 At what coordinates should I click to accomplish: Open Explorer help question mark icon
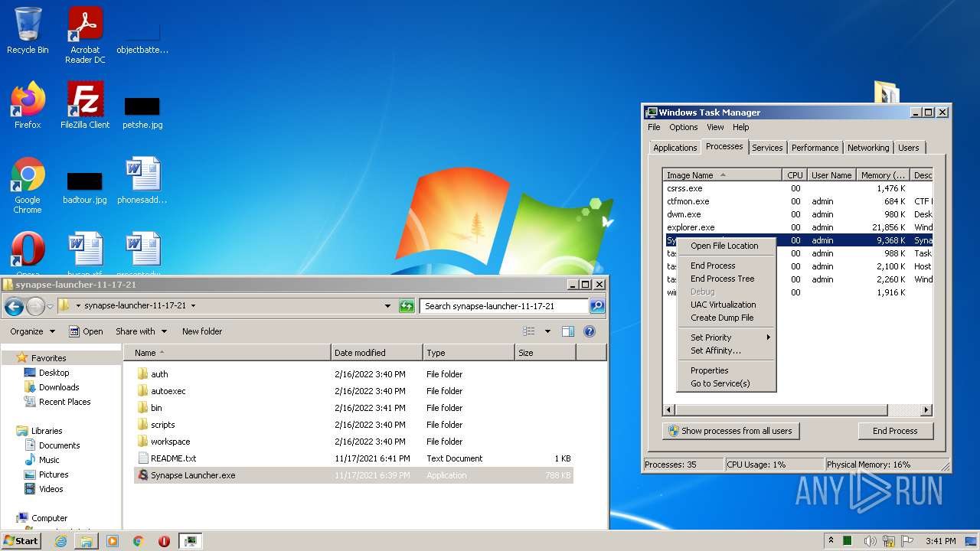coord(590,331)
